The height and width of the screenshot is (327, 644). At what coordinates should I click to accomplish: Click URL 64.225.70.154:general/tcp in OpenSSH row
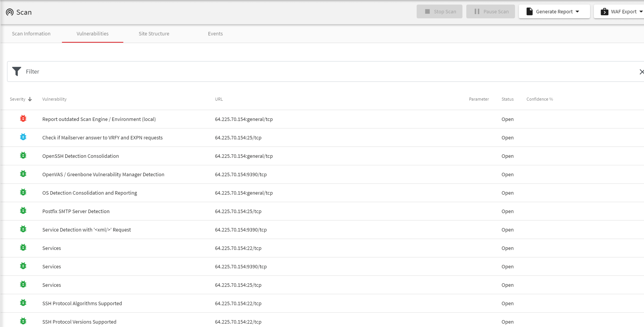pos(244,156)
